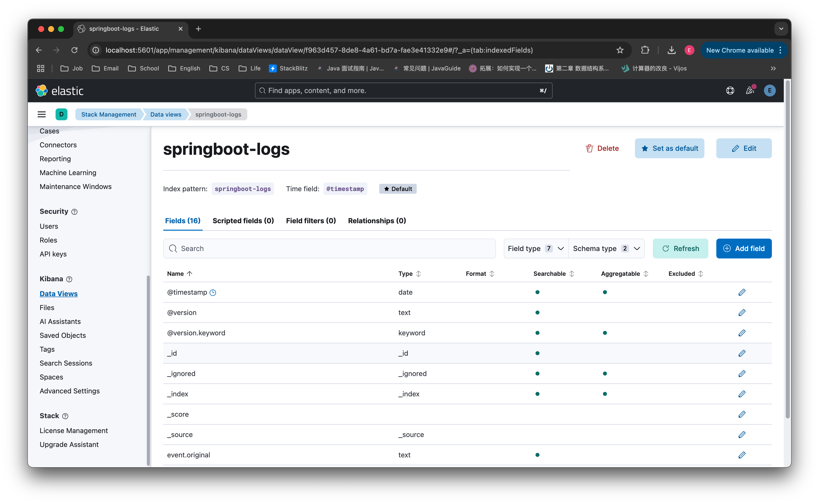This screenshot has height=504, width=819.
Task: Click the clock icon beside @timestamp
Action: click(213, 293)
